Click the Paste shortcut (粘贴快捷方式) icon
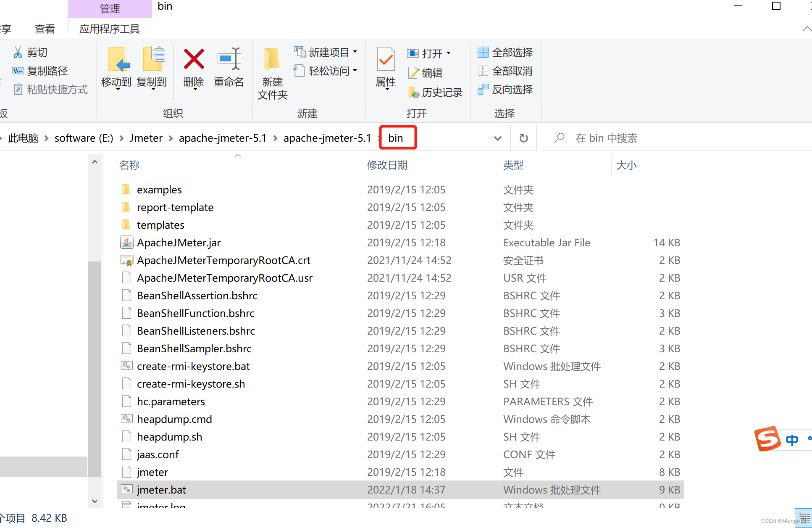Screen dimensions: 812x528 click(18, 90)
